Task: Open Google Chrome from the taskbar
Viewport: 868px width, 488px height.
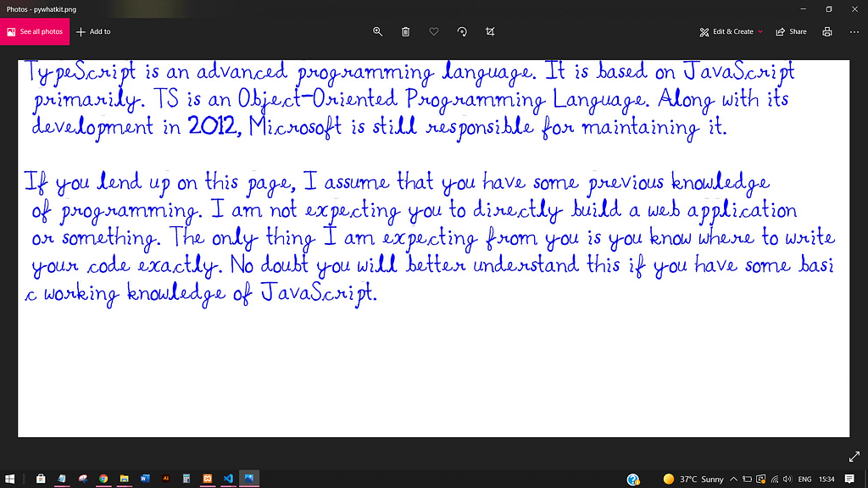Action: (103, 478)
